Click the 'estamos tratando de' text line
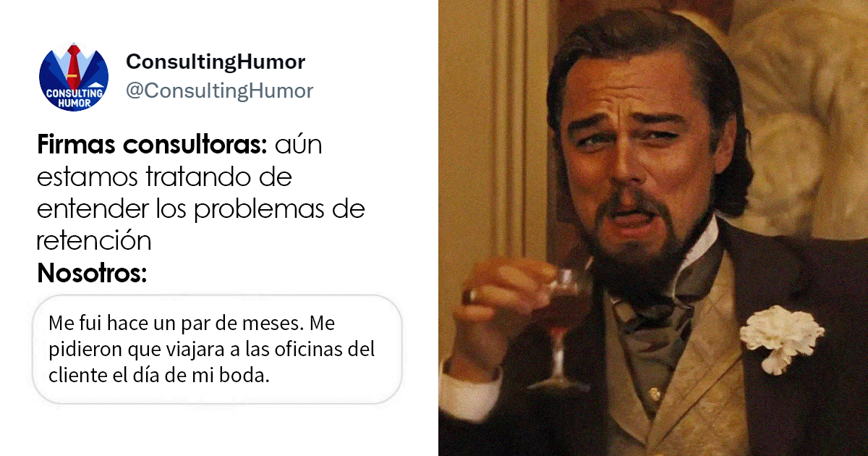 click(163, 178)
